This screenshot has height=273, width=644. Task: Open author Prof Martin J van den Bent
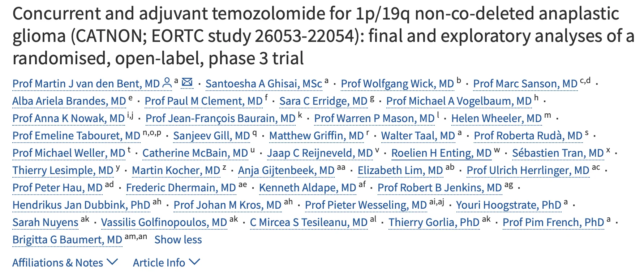[x=86, y=84]
